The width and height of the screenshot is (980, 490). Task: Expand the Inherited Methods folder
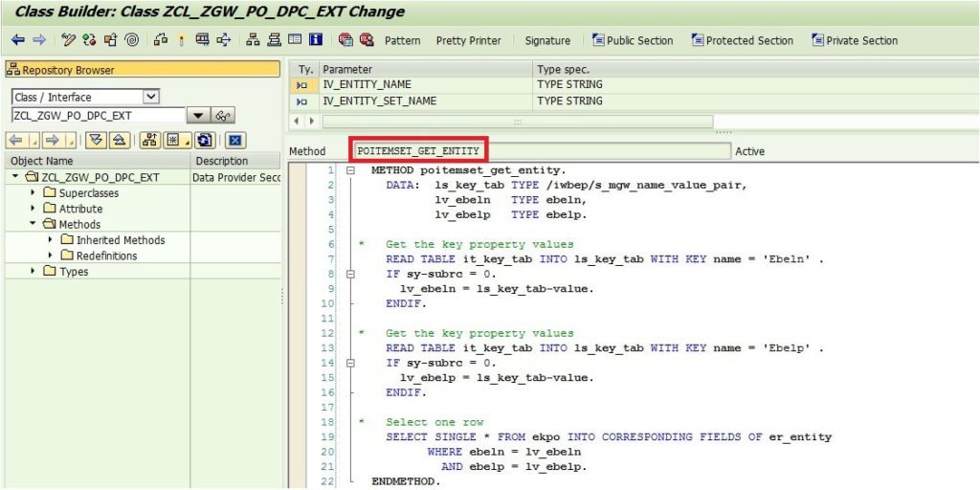pos(50,239)
